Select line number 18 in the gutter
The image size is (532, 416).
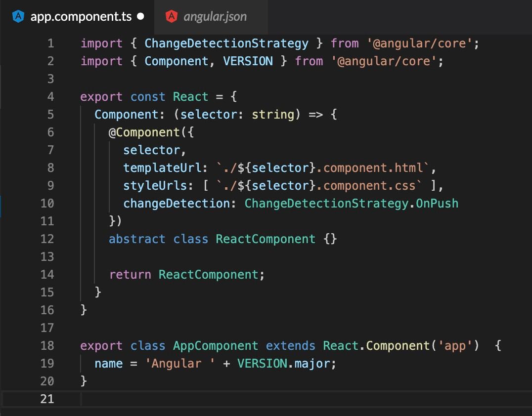47,345
